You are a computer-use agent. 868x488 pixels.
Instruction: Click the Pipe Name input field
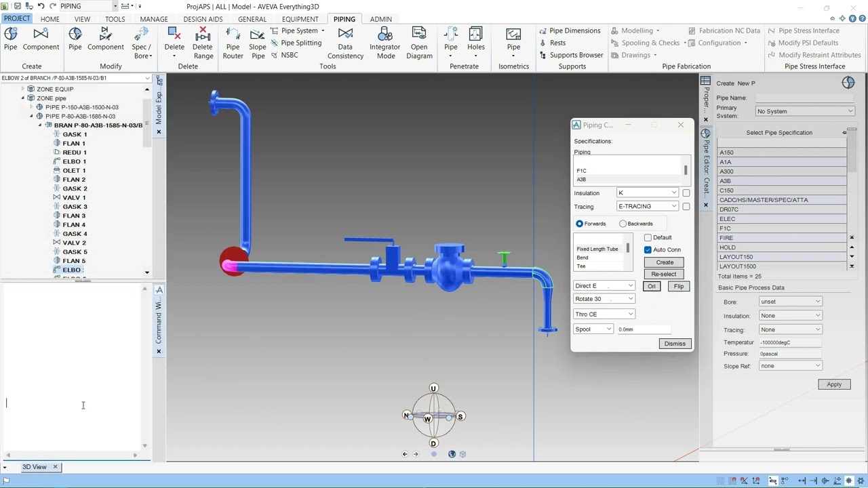[805, 98]
